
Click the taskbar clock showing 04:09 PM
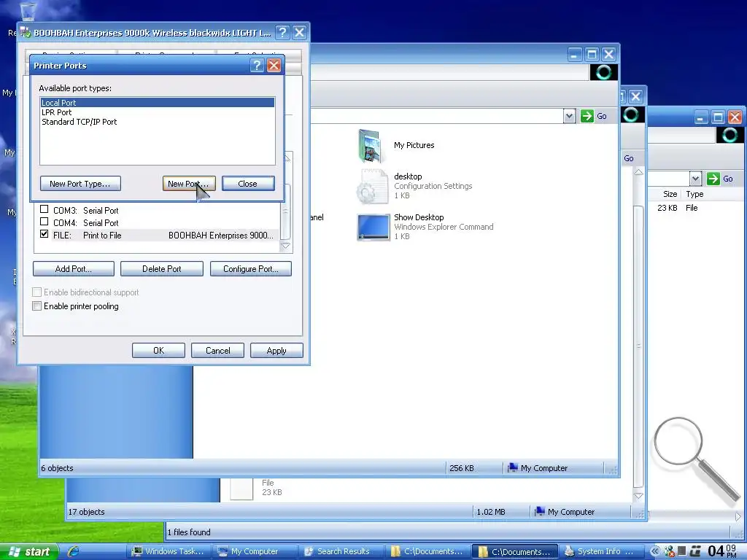pos(721,551)
